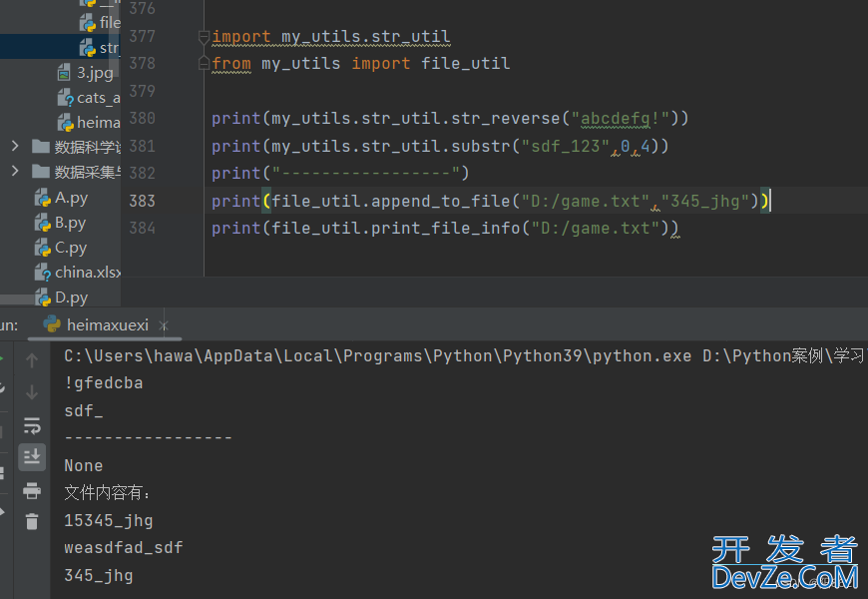The width and height of the screenshot is (868, 599).
Task: Open B.py in the project tree
Action: coord(70,223)
